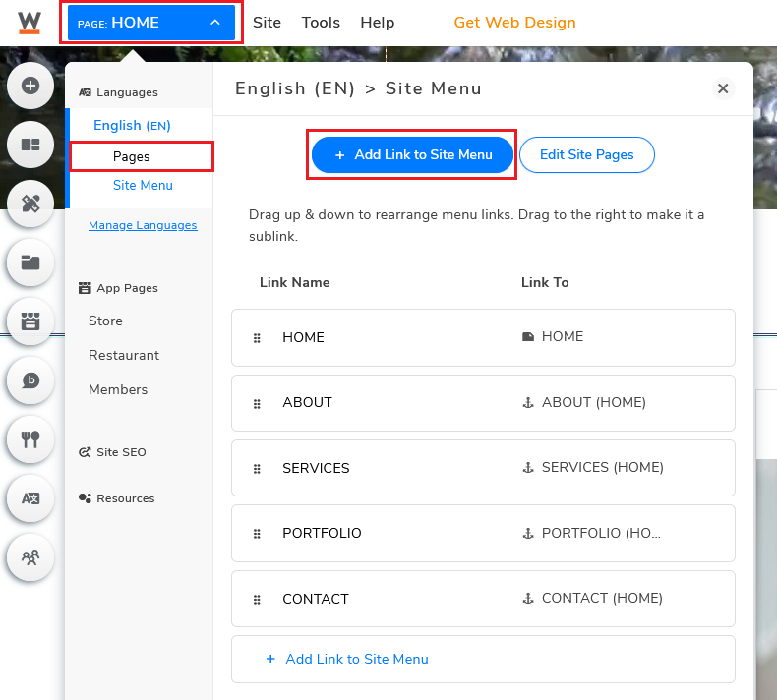Open the Site menu

[x=267, y=23]
